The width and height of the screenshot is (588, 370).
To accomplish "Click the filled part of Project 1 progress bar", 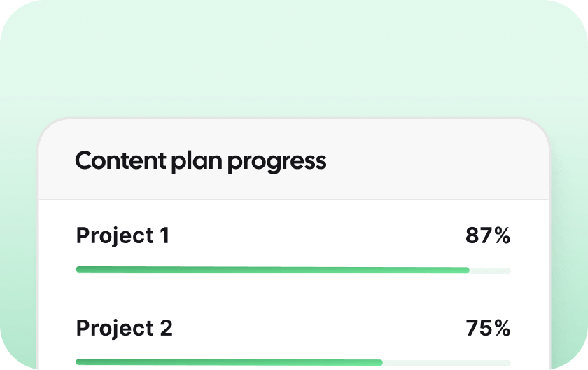I will point(273,270).
